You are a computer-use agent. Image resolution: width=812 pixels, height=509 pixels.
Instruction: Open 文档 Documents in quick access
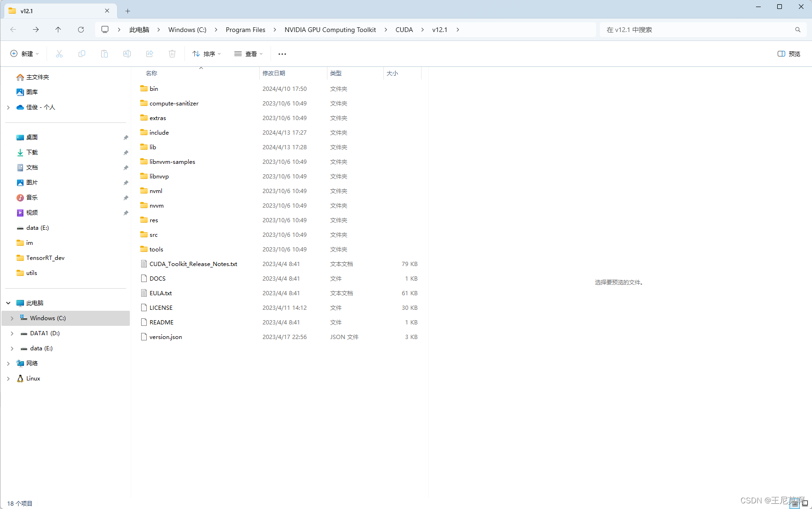coord(32,168)
